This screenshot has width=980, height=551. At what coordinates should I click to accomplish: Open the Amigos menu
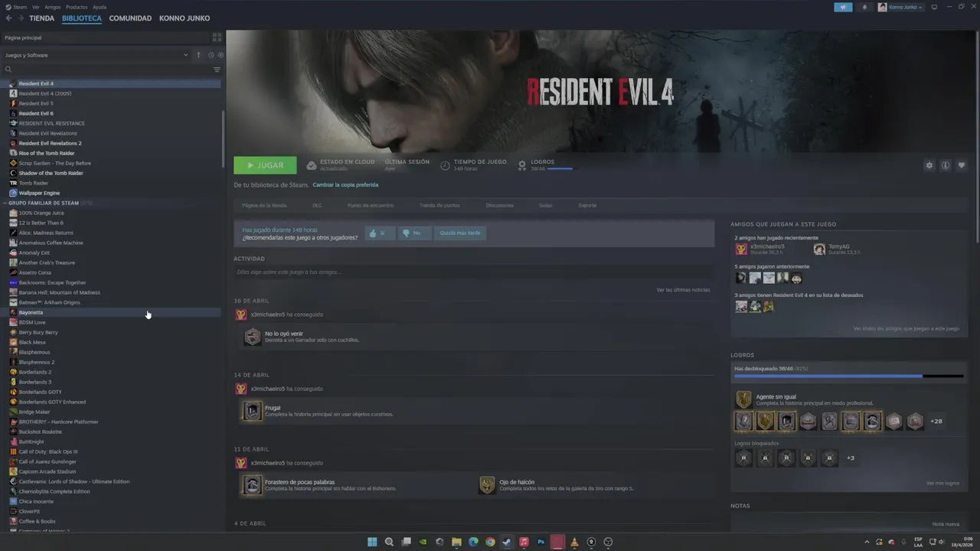click(53, 7)
